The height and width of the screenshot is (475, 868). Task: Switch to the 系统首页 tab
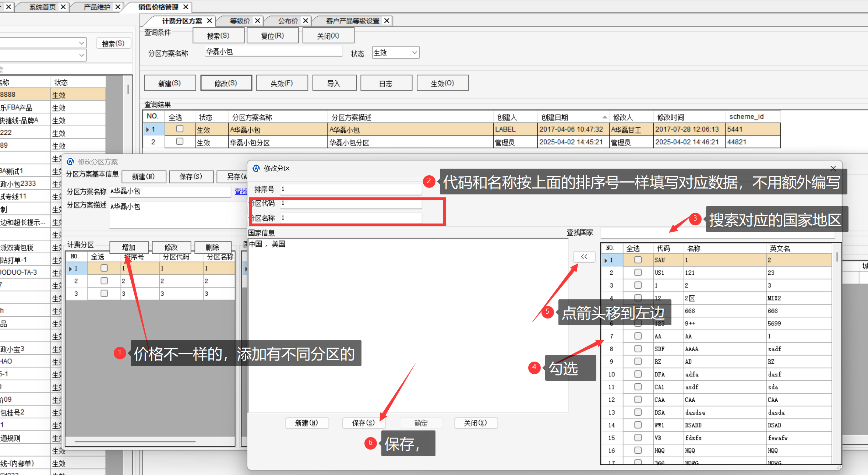(x=42, y=7)
